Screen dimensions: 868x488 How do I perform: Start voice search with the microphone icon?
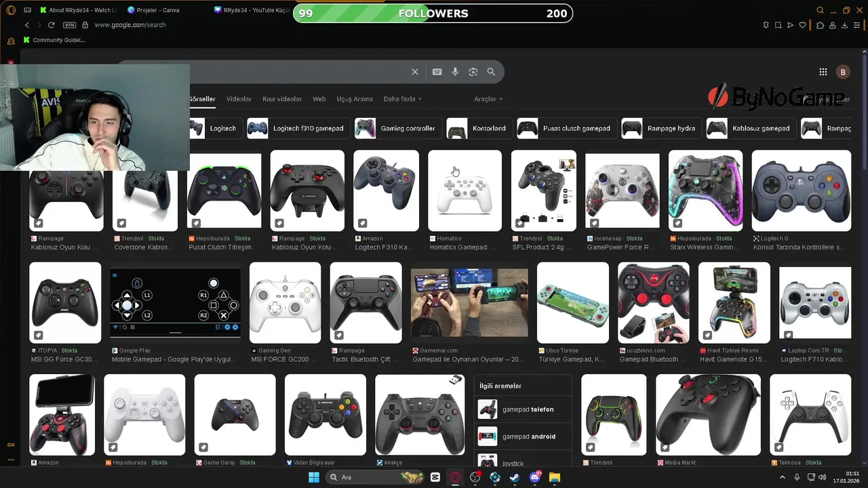pyautogui.click(x=455, y=72)
